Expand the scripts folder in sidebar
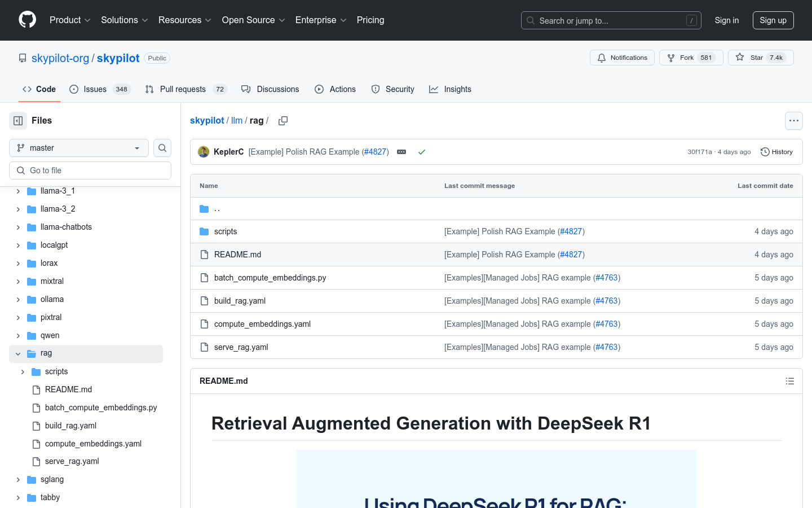 coord(23,371)
